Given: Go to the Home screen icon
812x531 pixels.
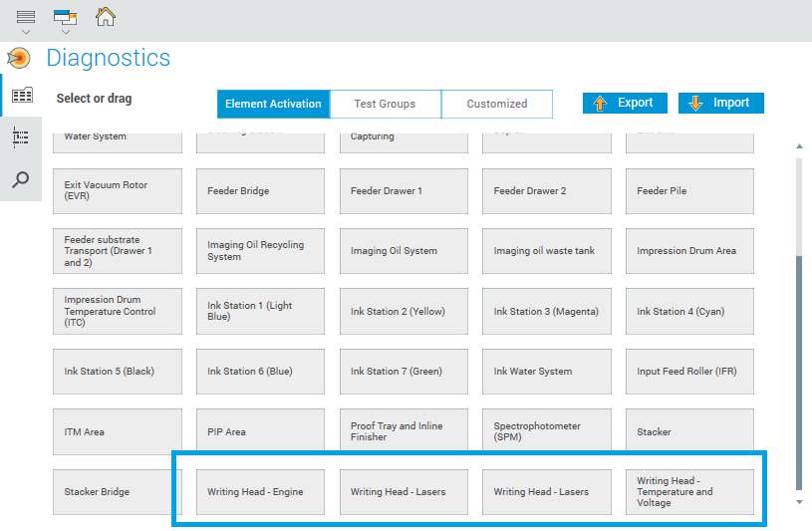Looking at the screenshot, I should (x=106, y=16).
